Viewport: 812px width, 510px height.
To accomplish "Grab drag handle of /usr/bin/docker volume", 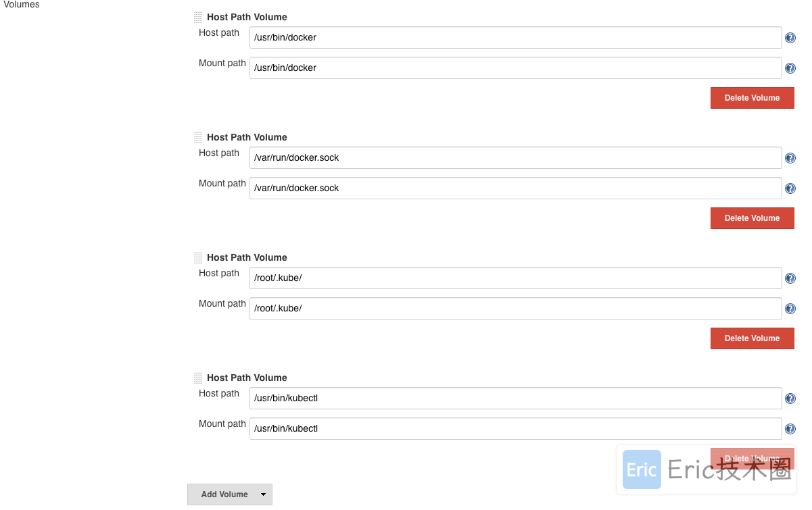I will [x=197, y=18].
